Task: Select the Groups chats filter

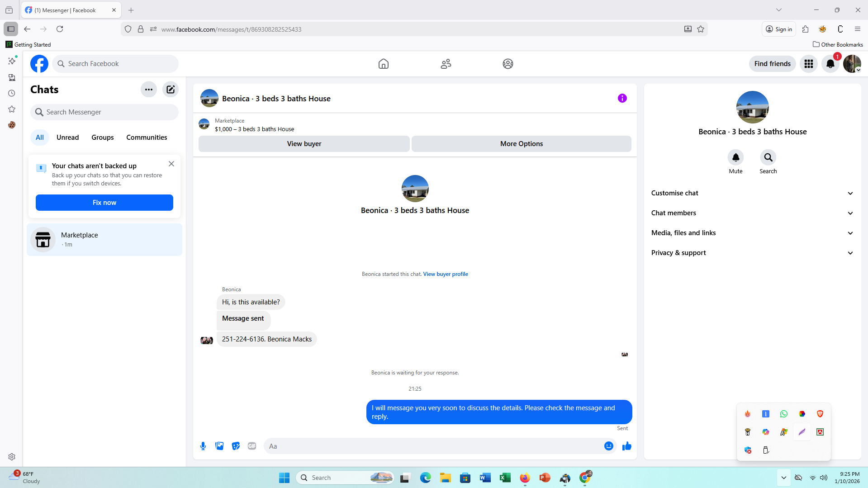Action: 103,137
